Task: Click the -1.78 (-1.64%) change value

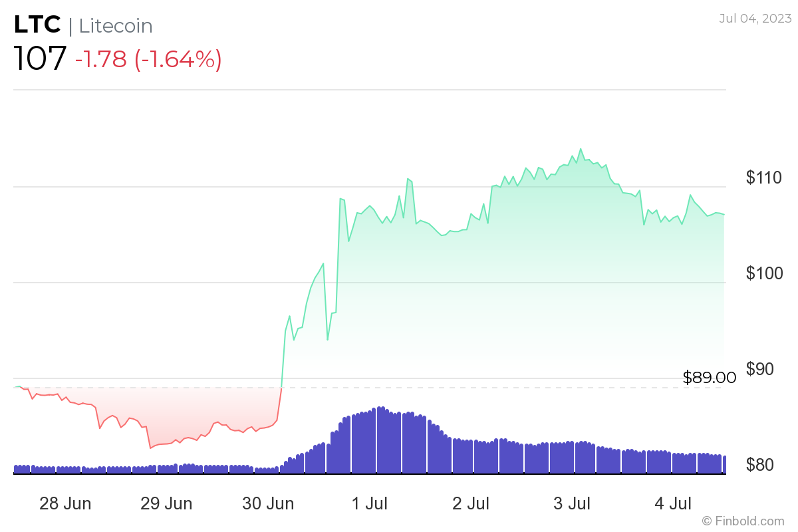Action: (x=148, y=59)
